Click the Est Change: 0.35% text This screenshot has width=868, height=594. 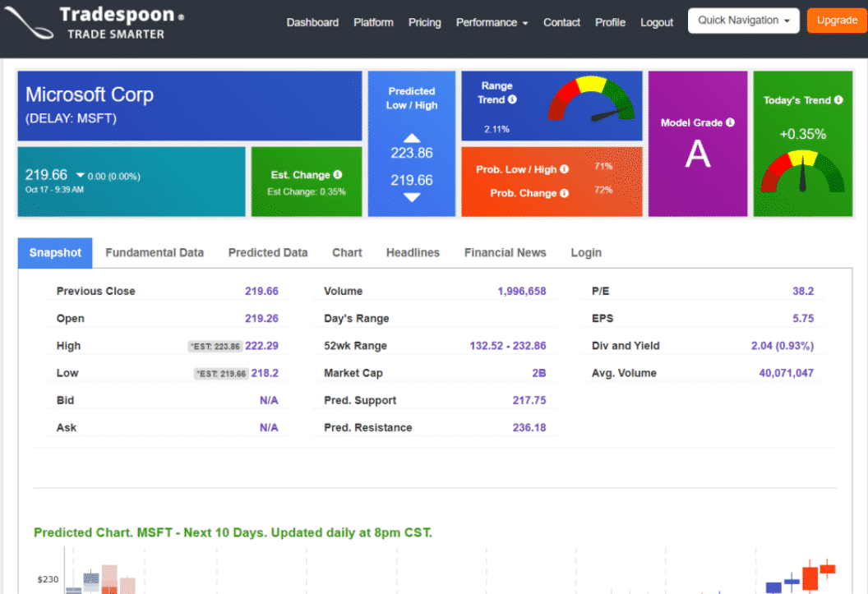coord(306,192)
